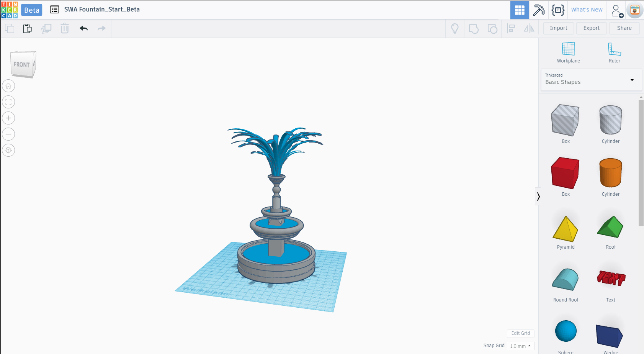Viewport: 644px width, 354px height.
Task: Undo the last action
Action: [84, 28]
